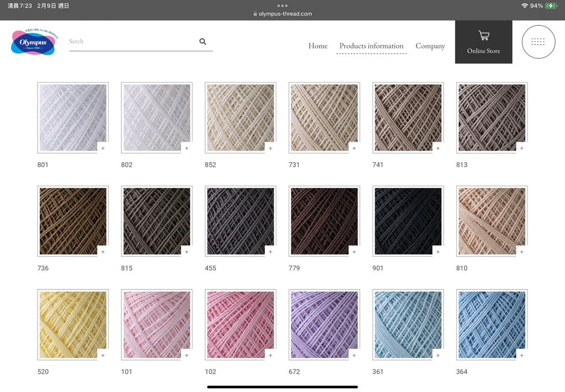Select the pink 102 thread swatch
Viewport: 565px width, 392px height.
click(x=240, y=324)
